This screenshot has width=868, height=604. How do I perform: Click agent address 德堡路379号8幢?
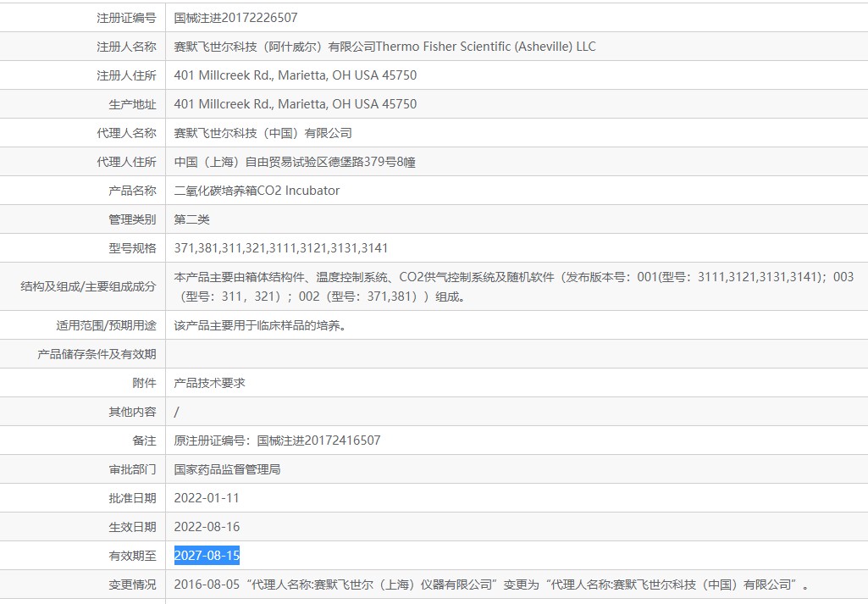372,162
